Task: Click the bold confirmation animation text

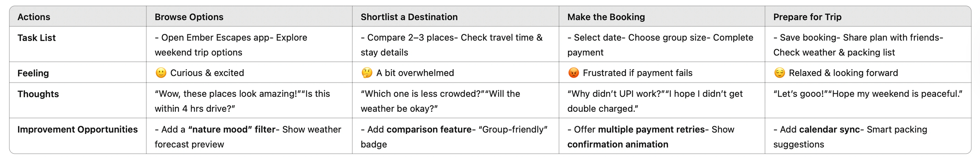Action: tap(617, 144)
